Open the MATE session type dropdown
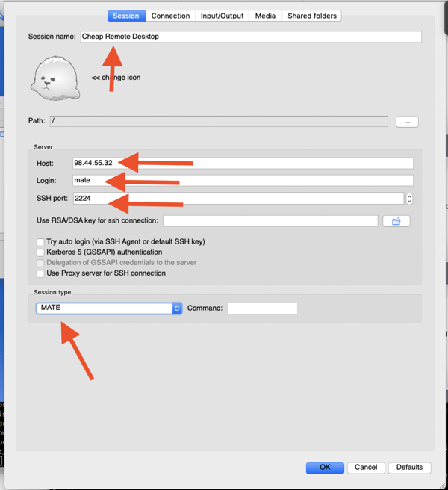 click(109, 308)
